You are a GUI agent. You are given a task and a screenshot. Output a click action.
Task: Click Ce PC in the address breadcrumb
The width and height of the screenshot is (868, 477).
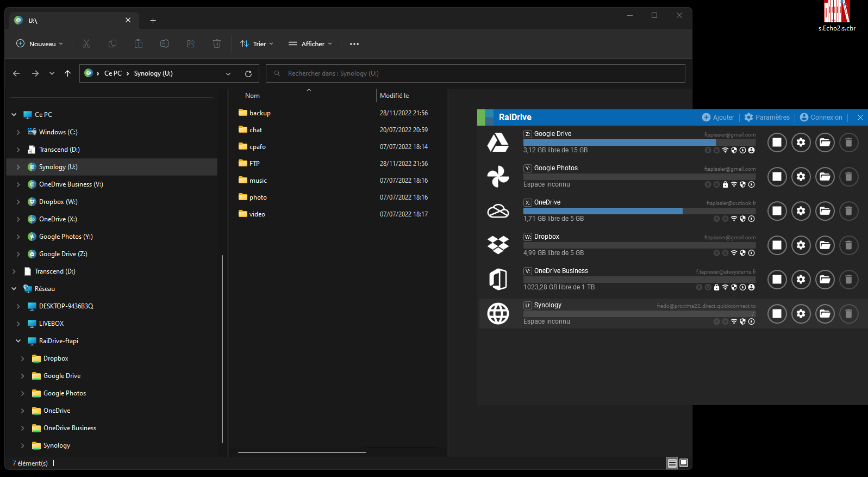point(113,73)
